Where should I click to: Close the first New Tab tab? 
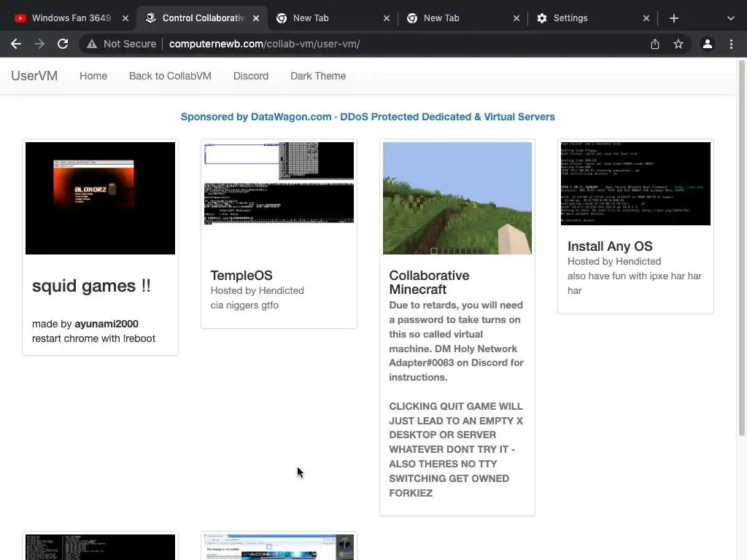point(387,18)
